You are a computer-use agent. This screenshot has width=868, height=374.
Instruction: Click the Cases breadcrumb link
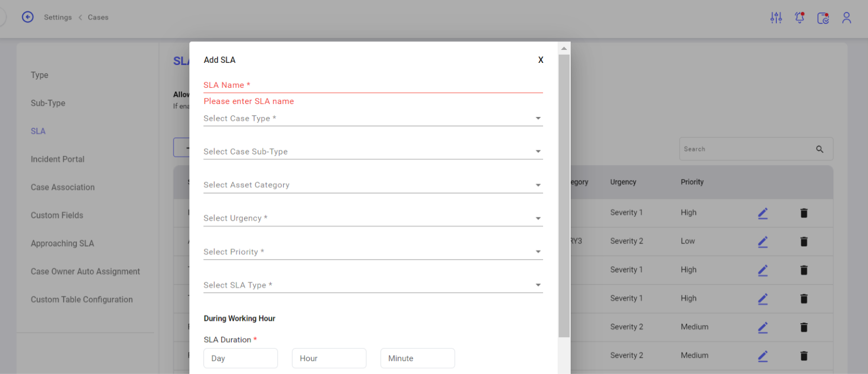pyautogui.click(x=98, y=17)
